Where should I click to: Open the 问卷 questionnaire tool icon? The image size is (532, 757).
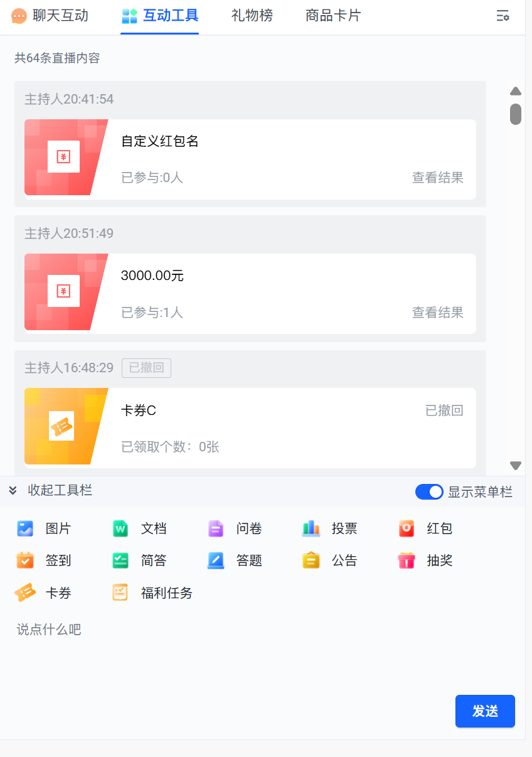click(x=216, y=529)
